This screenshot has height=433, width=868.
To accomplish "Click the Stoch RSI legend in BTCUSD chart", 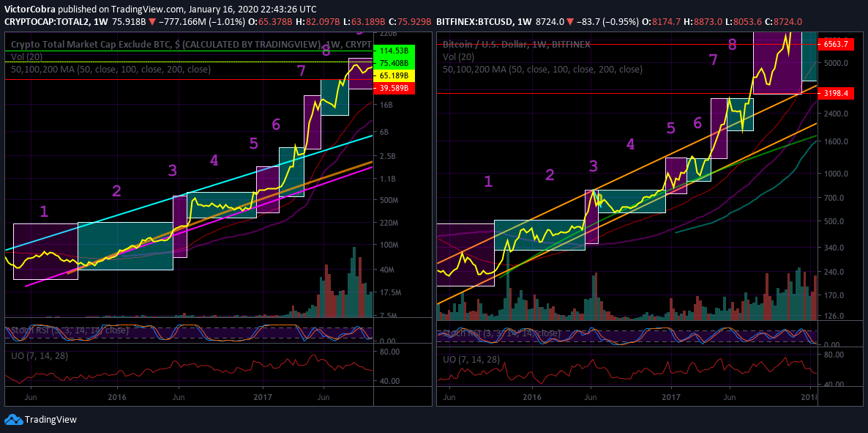I will coord(500,334).
